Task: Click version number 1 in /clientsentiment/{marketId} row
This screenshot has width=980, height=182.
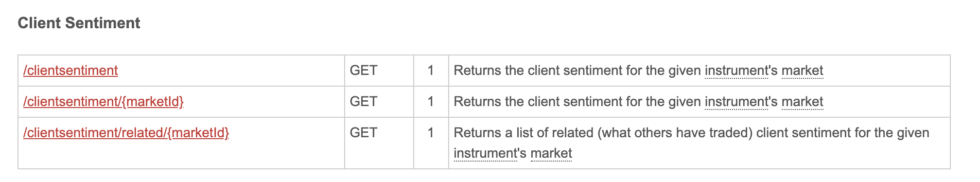Action: pyautogui.click(x=431, y=102)
